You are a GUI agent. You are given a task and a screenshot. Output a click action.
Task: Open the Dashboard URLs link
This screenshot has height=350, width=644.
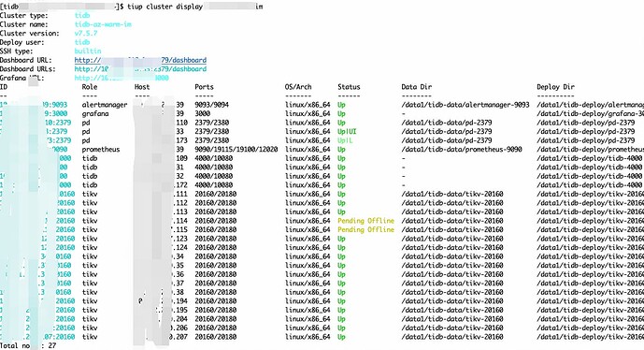point(140,69)
